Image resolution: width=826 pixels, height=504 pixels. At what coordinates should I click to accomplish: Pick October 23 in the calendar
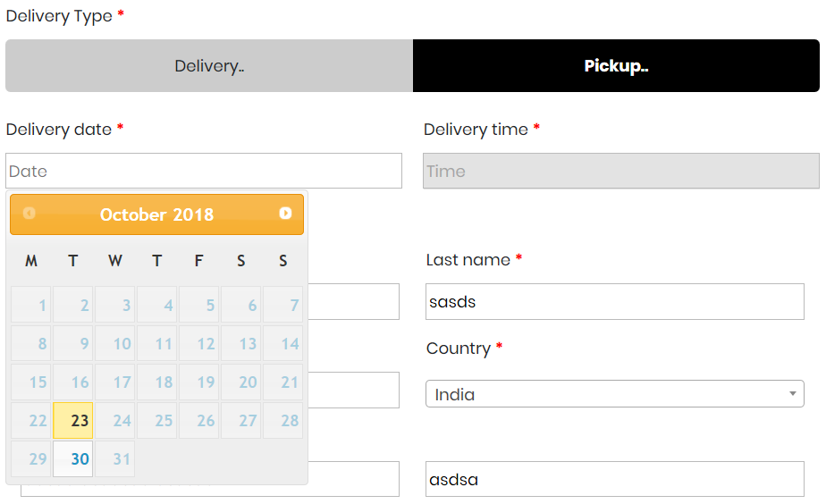click(73, 420)
